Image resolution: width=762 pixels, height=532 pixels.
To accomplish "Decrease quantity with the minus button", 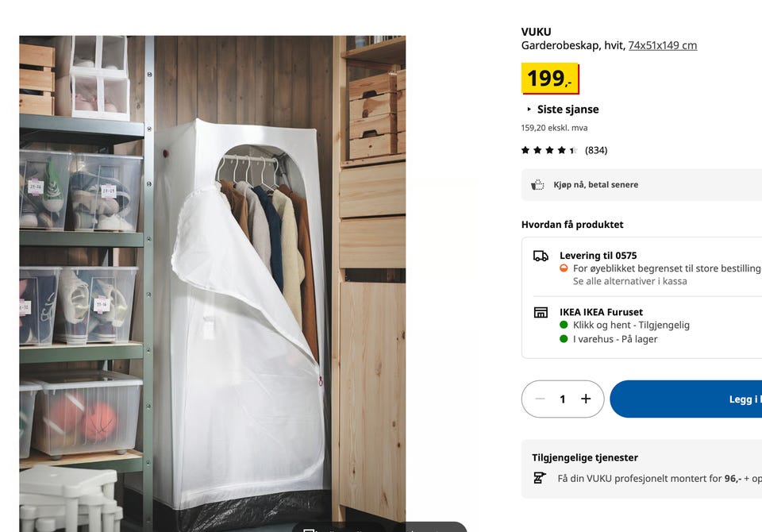I will pyautogui.click(x=540, y=399).
